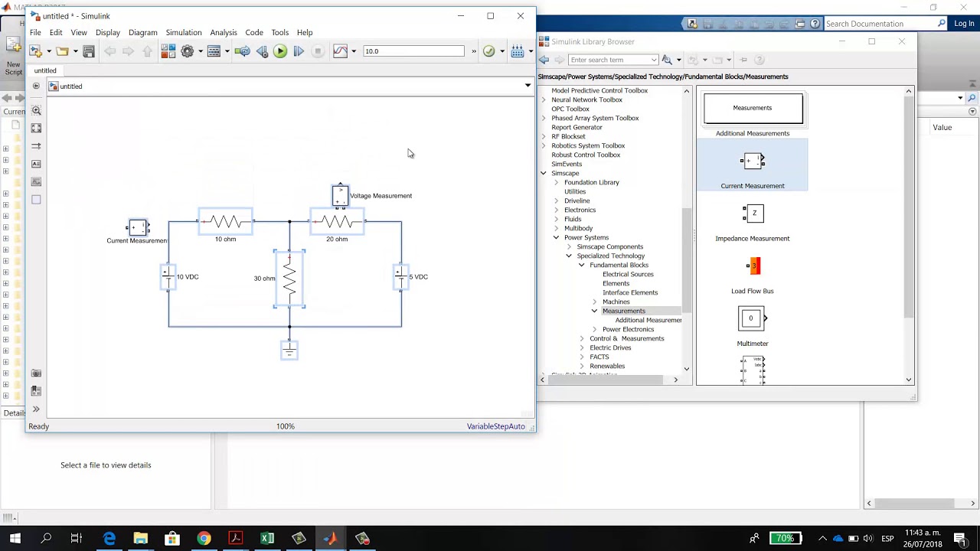Open the Display menu
This screenshot has height=551, width=980.
tap(108, 32)
